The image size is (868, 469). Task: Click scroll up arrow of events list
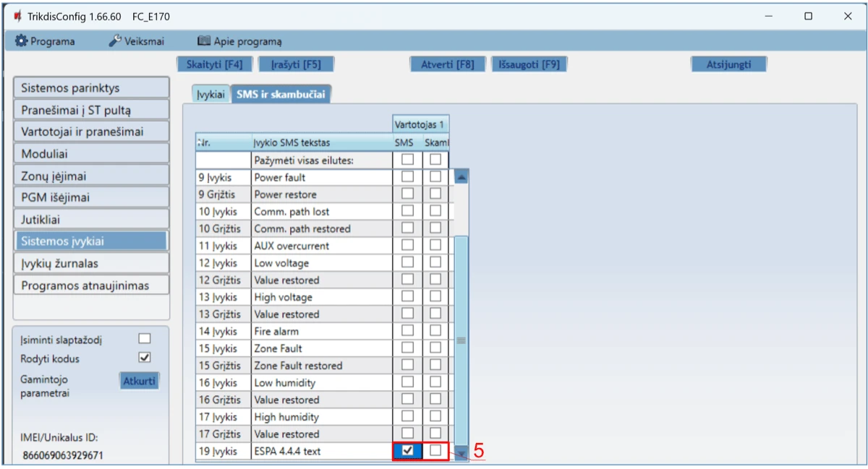click(461, 176)
